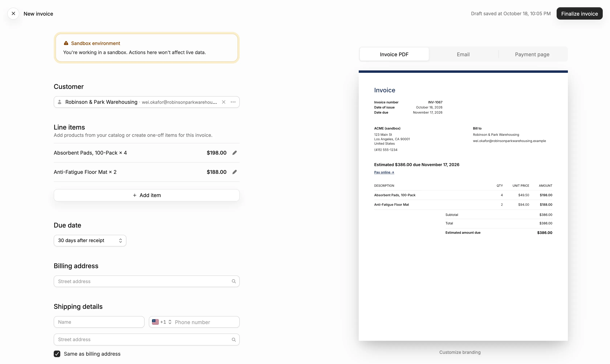Click the US flag icon
This screenshot has width=610, height=364.
tap(155, 322)
